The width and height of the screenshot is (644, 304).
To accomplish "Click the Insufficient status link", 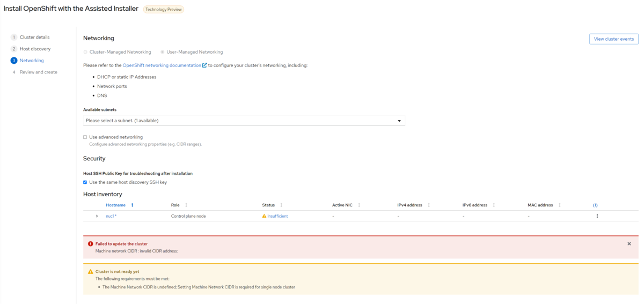I will click(x=277, y=216).
